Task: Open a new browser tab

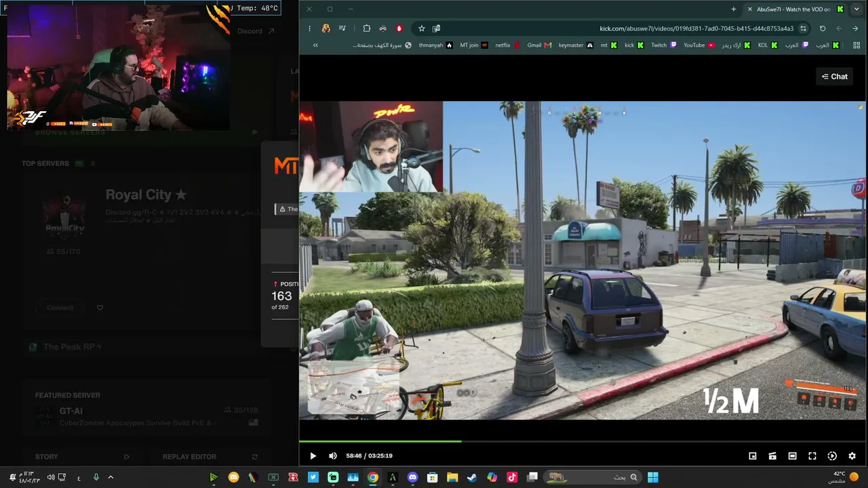Action: 734,9
